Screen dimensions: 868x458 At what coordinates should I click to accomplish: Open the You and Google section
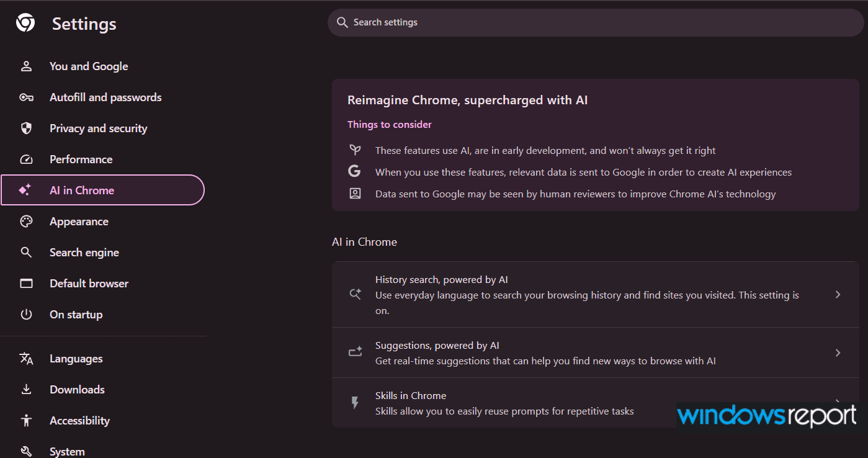[x=102, y=66]
